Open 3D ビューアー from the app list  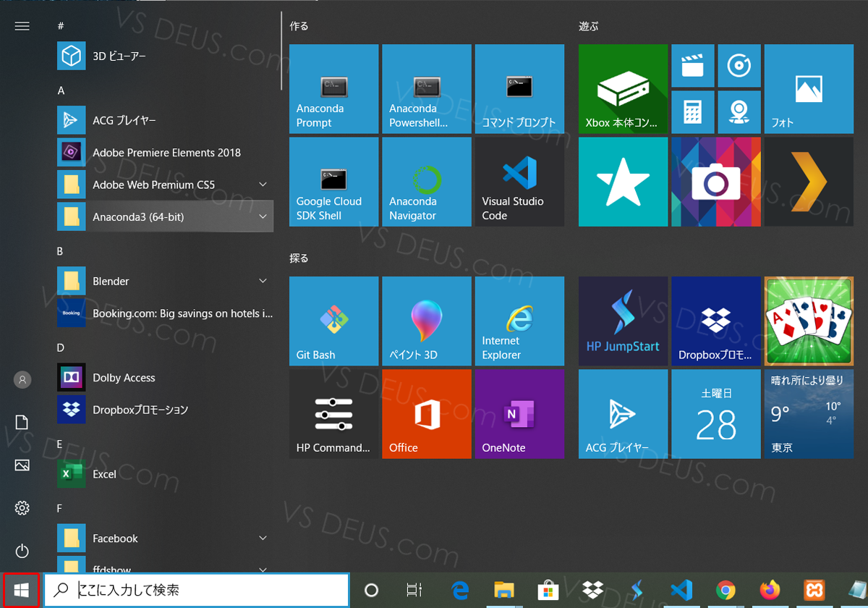click(165, 56)
